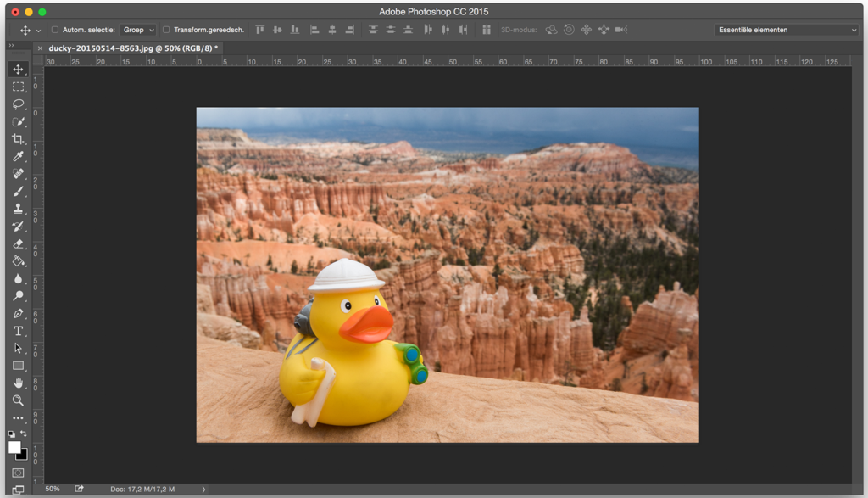Select the Clone Stamp tool
The width and height of the screenshot is (868, 498).
point(18,209)
